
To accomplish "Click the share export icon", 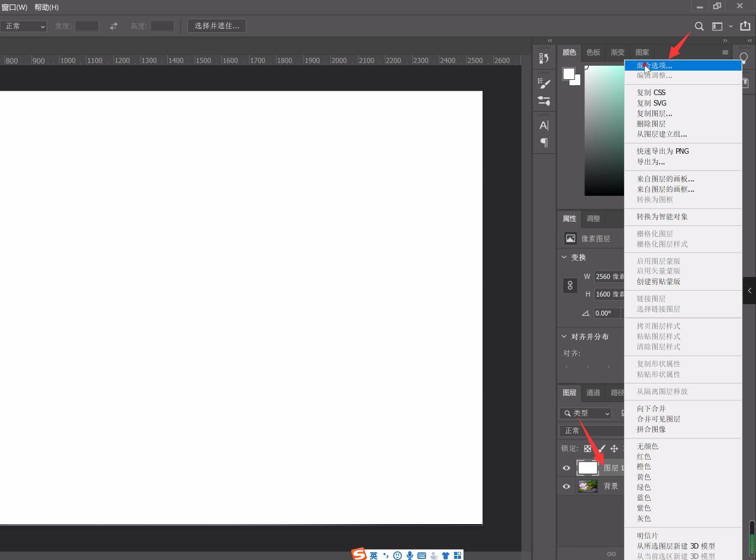I will (745, 26).
